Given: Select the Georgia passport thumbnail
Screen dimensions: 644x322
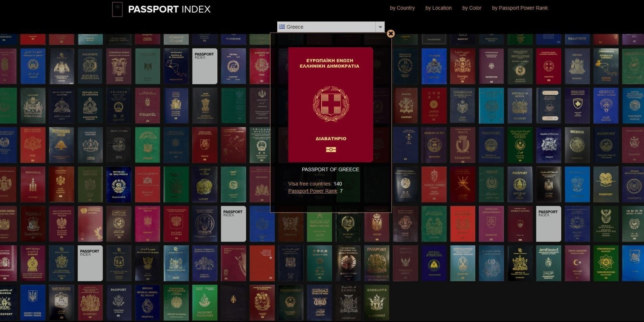Looking at the screenshot, I should click(462, 66).
